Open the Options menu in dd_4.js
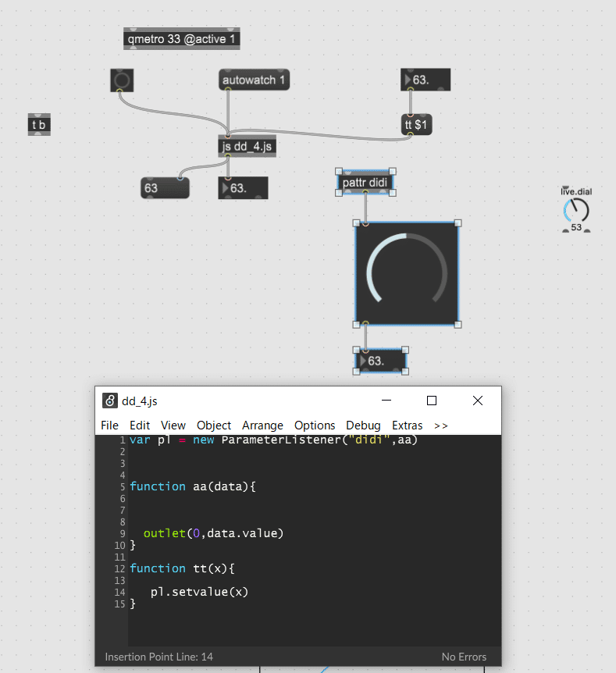This screenshot has width=616, height=673. point(315,426)
